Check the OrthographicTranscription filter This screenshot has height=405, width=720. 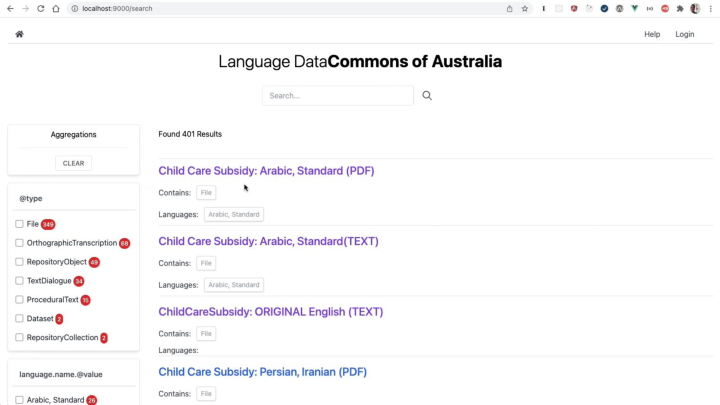pyautogui.click(x=19, y=243)
